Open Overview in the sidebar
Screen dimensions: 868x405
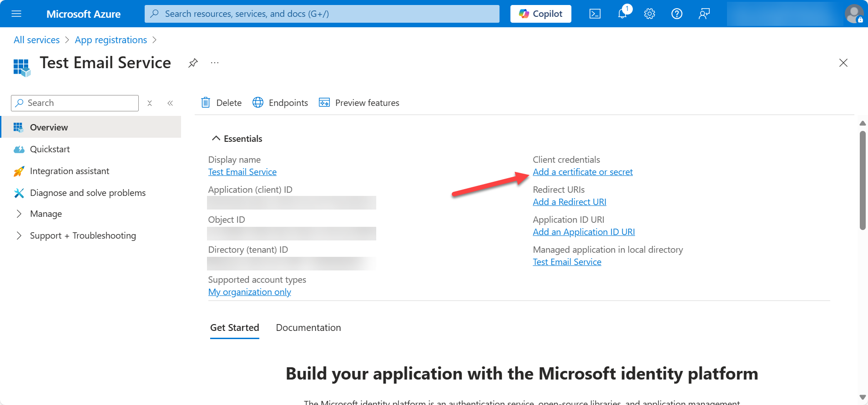(x=91, y=127)
